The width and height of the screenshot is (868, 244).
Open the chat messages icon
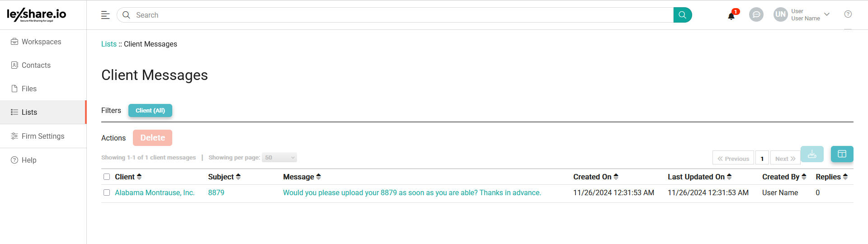coord(756,15)
